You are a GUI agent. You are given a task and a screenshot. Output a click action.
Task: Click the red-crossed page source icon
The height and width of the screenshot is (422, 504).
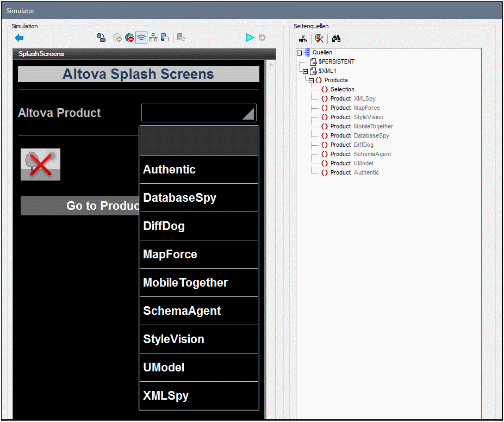(x=320, y=39)
